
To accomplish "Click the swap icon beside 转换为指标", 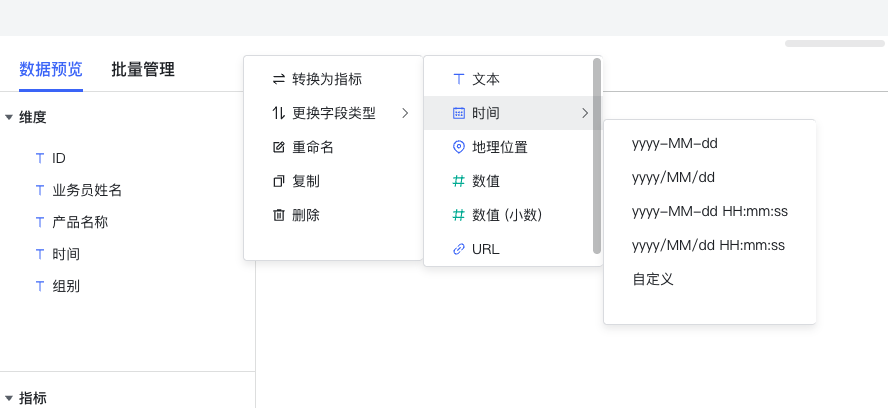I will pos(279,79).
